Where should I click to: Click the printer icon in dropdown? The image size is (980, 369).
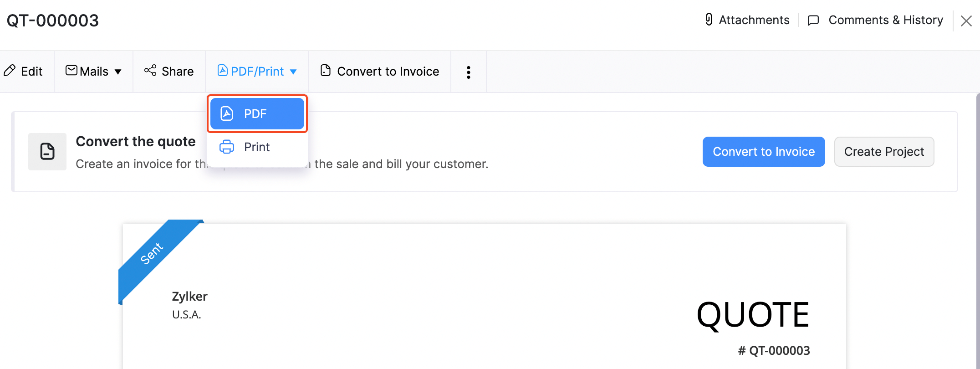(x=227, y=147)
